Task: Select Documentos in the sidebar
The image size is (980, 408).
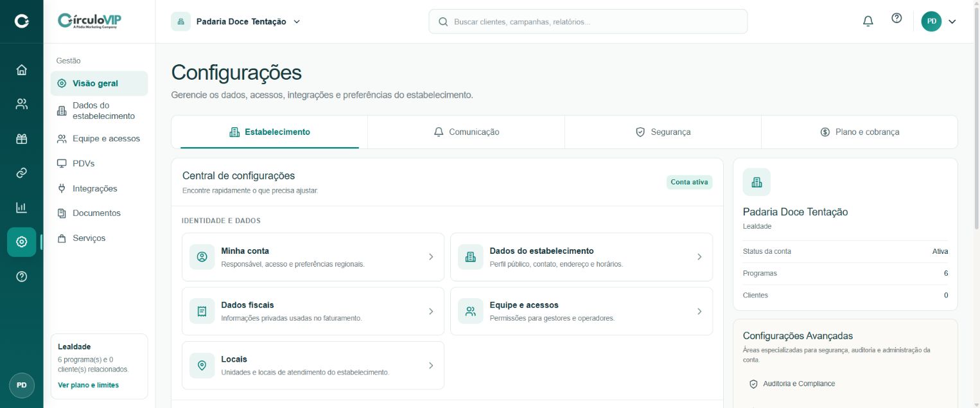Action: (x=99, y=213)
